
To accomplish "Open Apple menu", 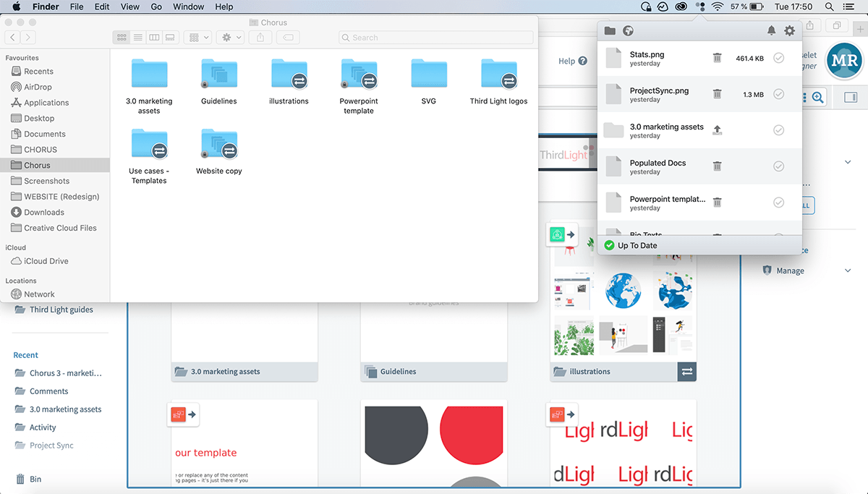I will [16, 7].
